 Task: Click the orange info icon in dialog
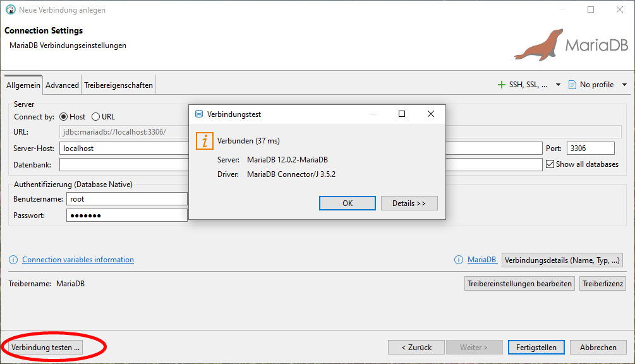[x=204, y=141]
